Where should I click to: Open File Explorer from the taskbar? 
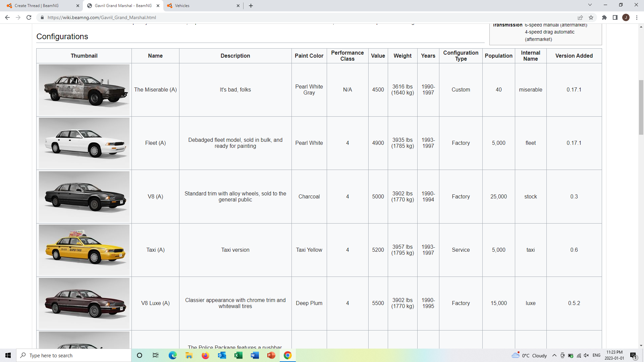pos(189,355)
